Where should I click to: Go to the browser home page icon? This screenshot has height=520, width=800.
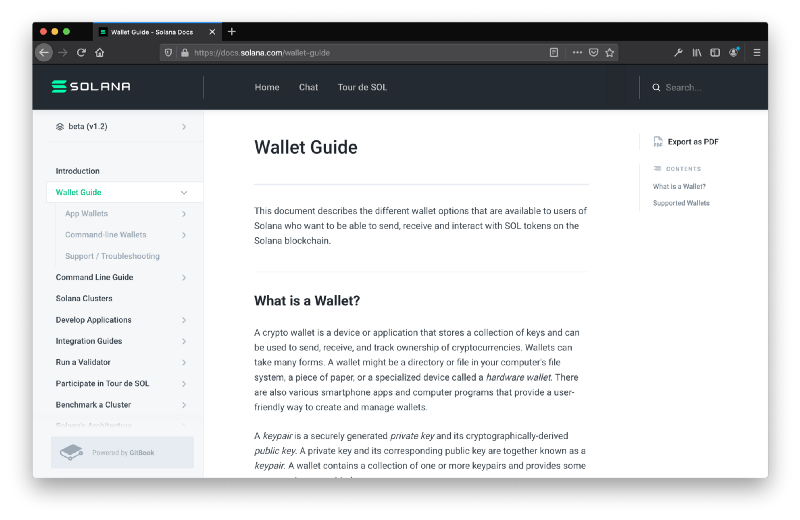pos(99,52)
